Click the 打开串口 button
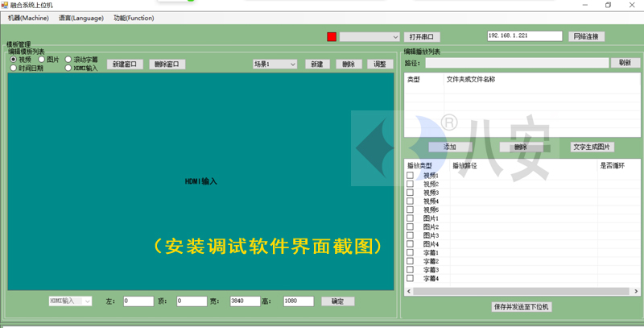The height and width of the screenshot is (328, 644). (422, 37)
